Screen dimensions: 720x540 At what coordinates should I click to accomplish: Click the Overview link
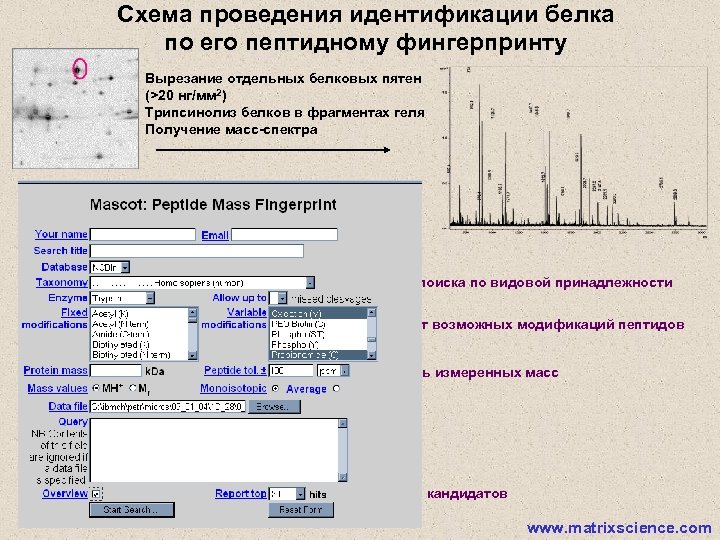coord(65,494)
